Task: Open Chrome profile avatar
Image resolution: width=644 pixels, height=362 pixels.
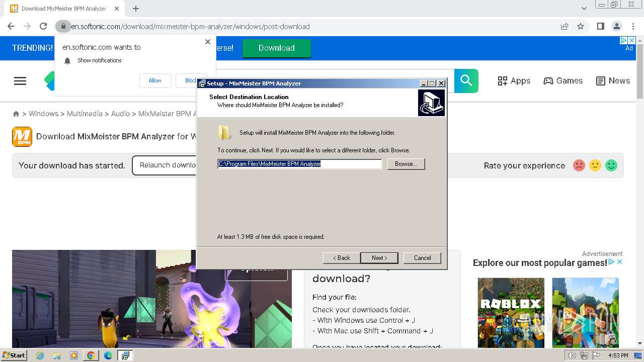Action: pyautogui.click(x=617, y=26)
